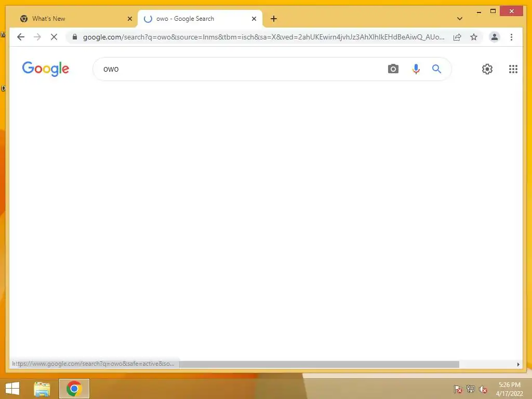Viewport: 532px width, 399px height.
Task: Click the forward navigation arrow
Action: pyautogui.click(x=37, y=37)
